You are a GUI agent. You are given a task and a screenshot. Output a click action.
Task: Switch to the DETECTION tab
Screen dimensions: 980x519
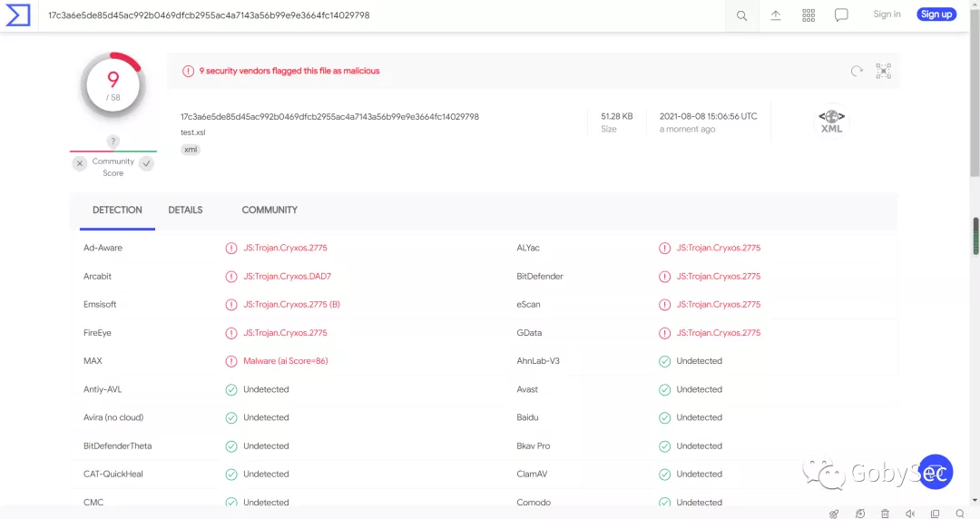coord(117,211)
